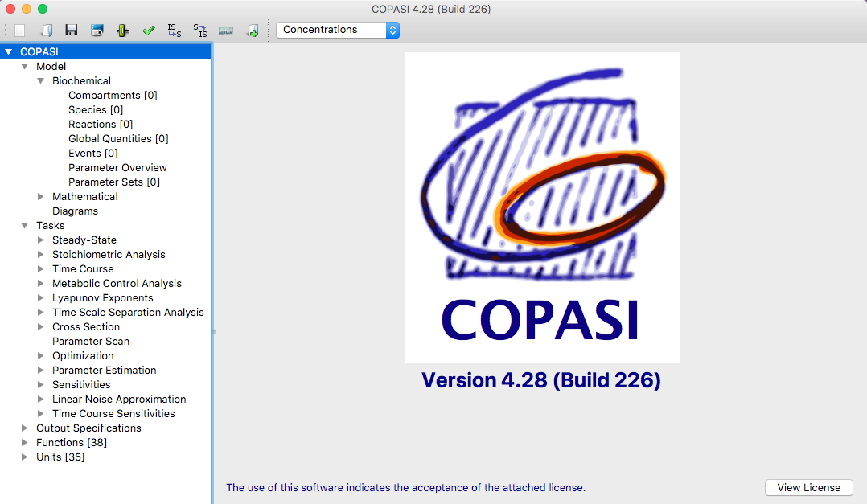867x504 pixels.
Task: Open a file using the folder icon
Action: pos(47,31)
